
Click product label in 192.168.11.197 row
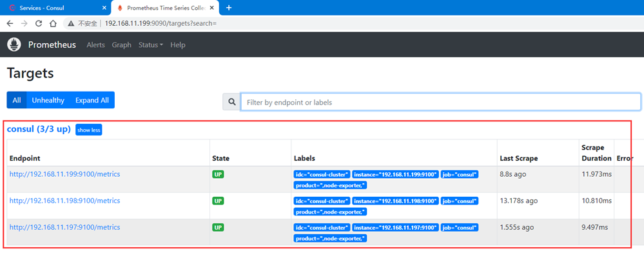point(330,238)
